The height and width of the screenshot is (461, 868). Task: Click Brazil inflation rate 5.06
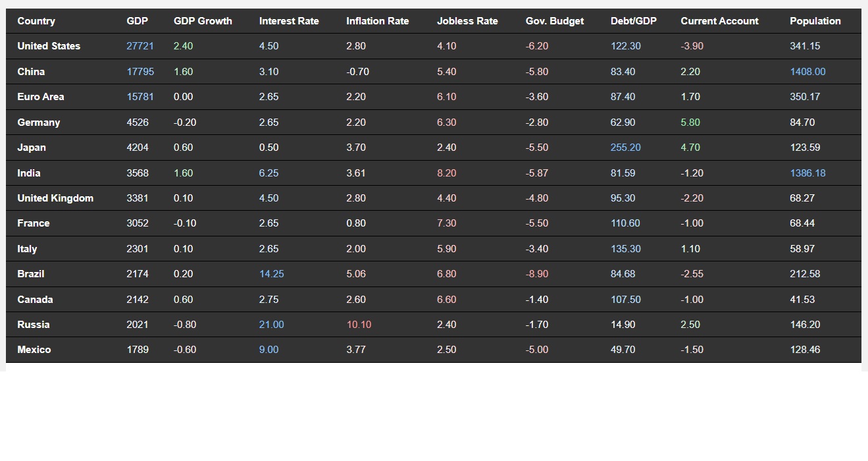tap(356, 274)
